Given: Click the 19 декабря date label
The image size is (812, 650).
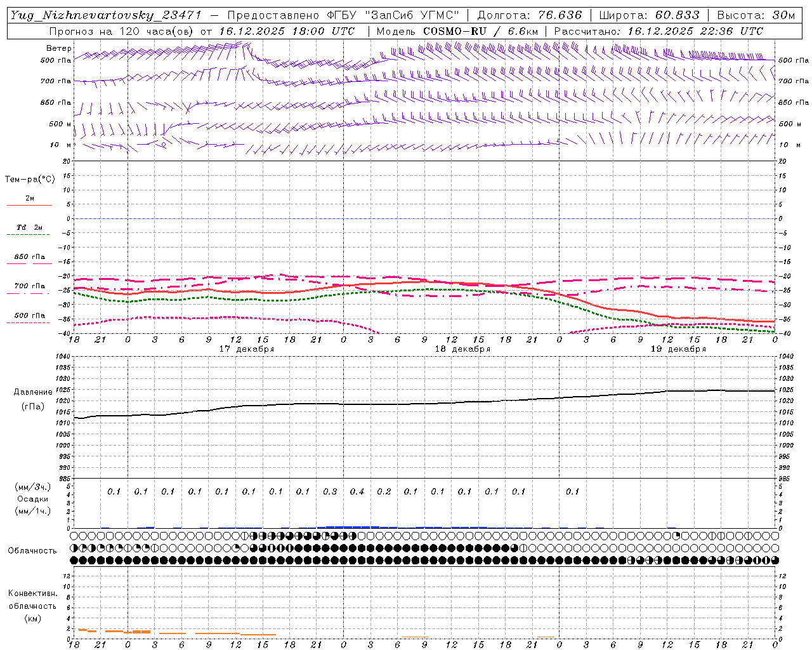Looking at the screenshot, I should [678, 349].
